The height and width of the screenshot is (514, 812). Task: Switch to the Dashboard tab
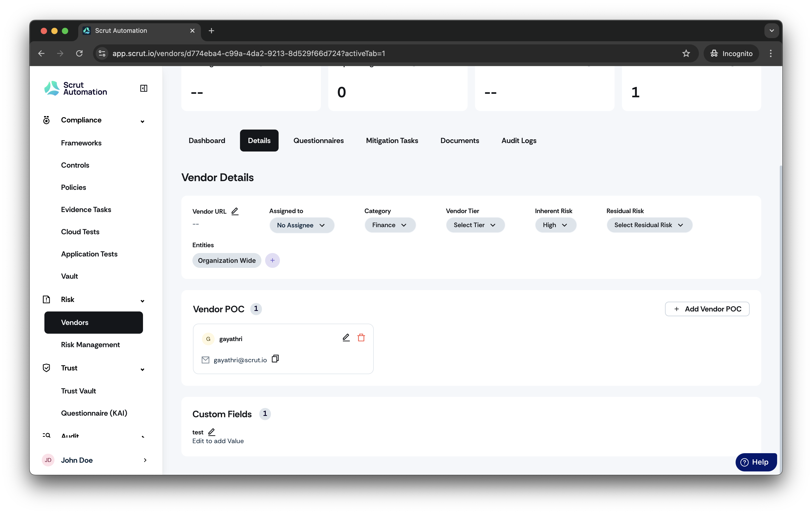click(207, 140)
